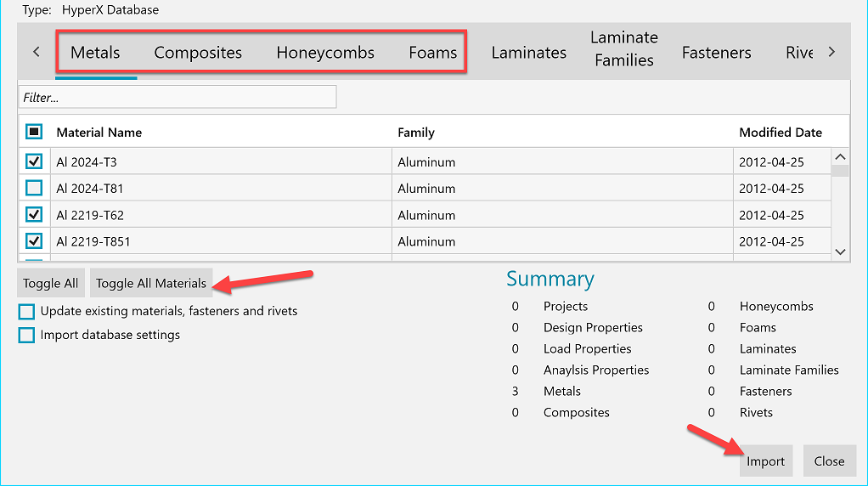Click the Close button
The width and height of the screenshot is (868, 486).
click(x=829, y=461)
